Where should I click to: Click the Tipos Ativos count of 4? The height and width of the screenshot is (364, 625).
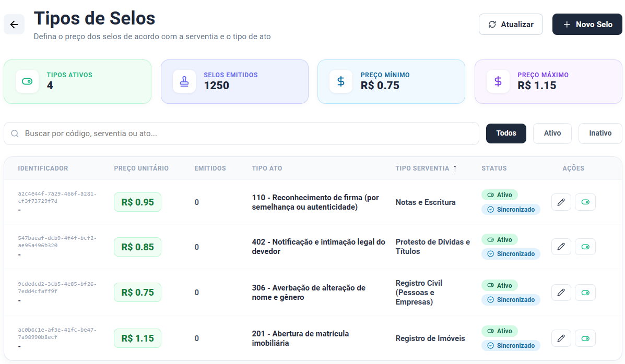click(x=50, y=86)
